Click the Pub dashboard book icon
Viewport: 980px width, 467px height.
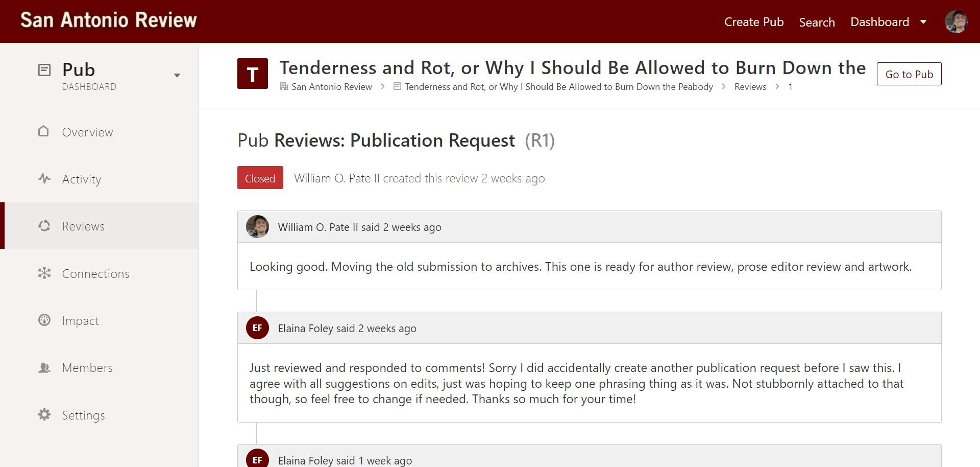[44, 69]
